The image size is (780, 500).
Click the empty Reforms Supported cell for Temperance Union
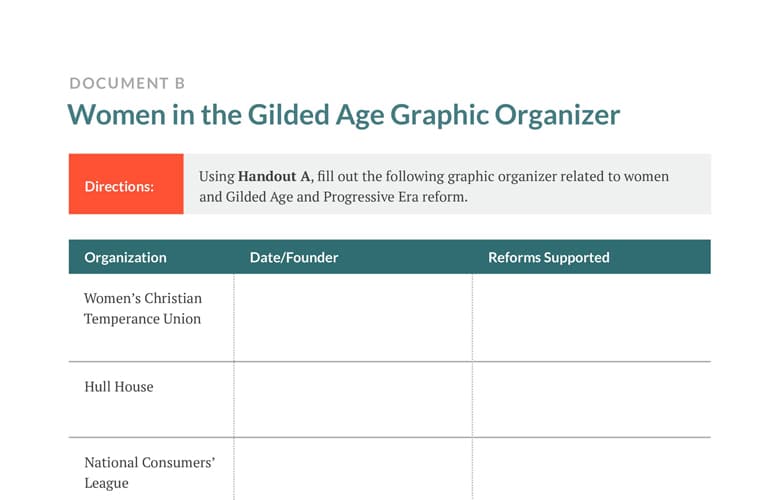point(591,317)
